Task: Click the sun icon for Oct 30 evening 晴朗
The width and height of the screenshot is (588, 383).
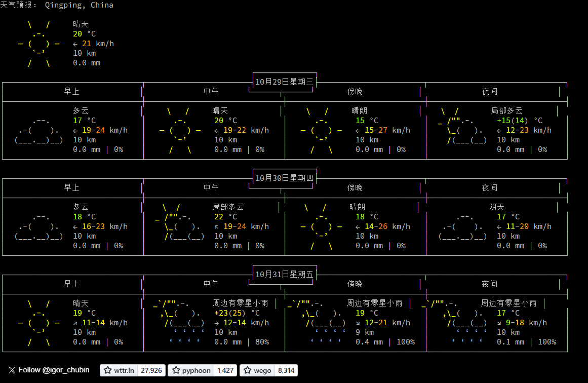Action: [x=322, y=226]
